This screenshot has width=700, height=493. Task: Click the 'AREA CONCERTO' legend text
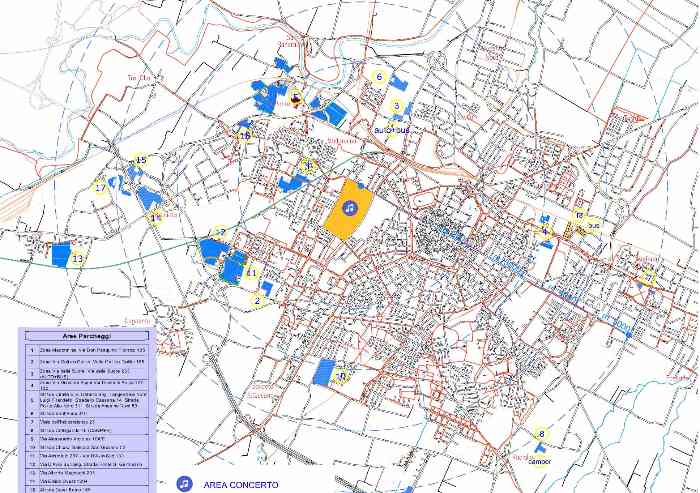click(240, 484)
